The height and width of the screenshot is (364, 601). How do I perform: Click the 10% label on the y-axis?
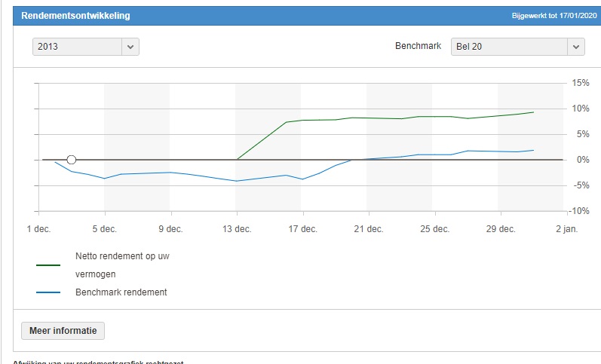[579, 109]
